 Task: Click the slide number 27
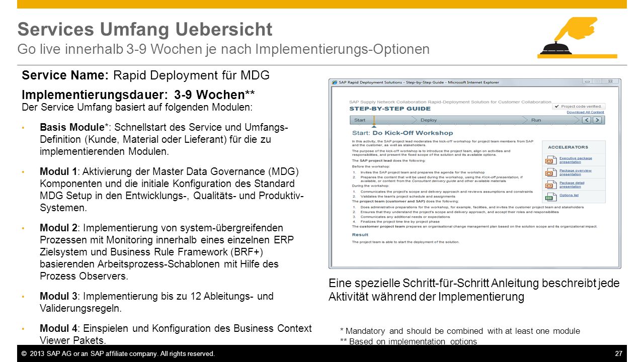(619, 354)
